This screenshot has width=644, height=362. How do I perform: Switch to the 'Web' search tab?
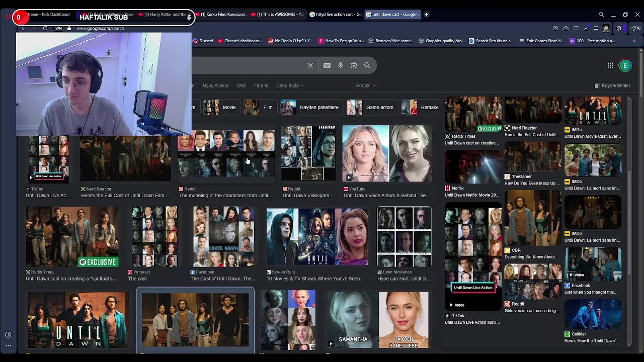click(242, 85)
